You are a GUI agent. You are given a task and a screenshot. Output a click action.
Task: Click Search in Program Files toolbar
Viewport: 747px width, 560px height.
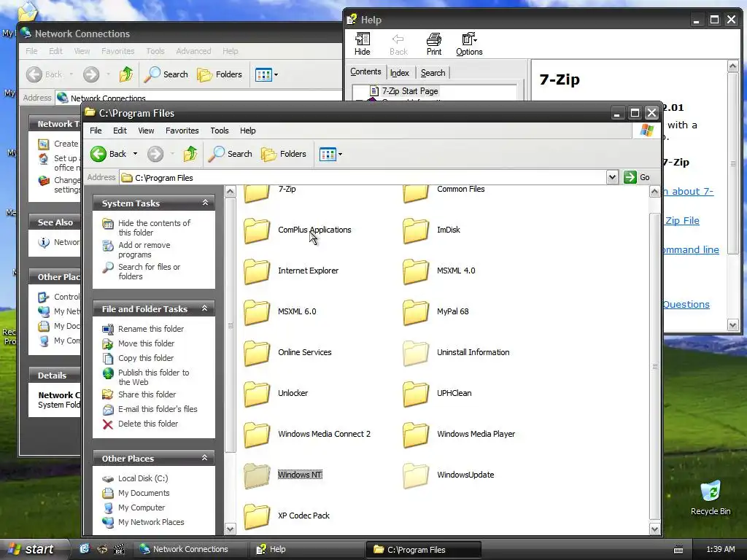click(231, 154)
